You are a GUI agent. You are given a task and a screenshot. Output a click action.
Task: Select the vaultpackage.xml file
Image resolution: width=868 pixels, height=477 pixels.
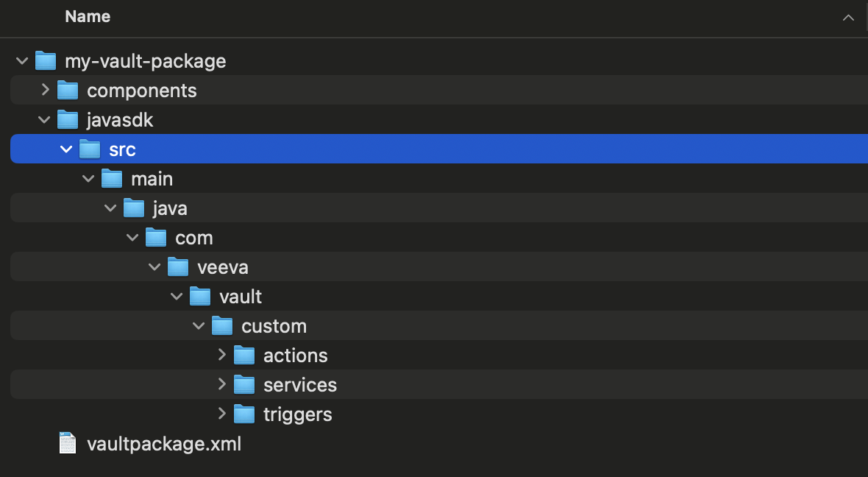[x=164, y=443]
